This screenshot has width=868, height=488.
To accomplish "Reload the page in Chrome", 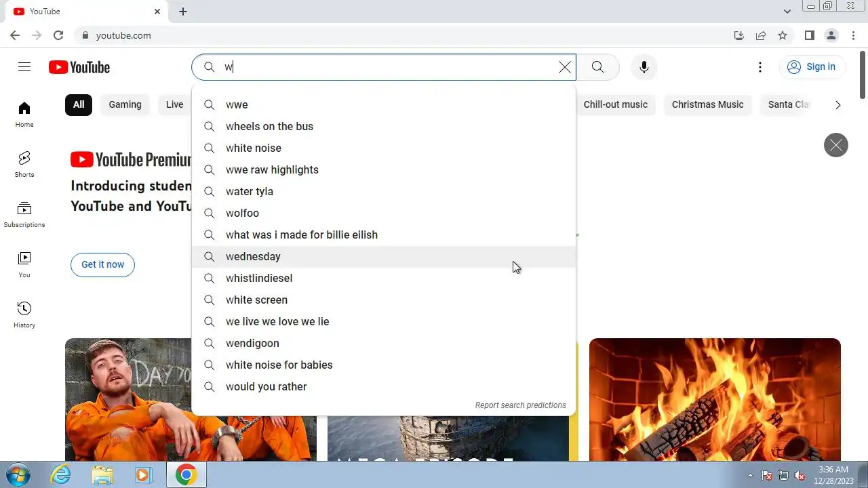I will pyautogui.click(x=58, y=35).
